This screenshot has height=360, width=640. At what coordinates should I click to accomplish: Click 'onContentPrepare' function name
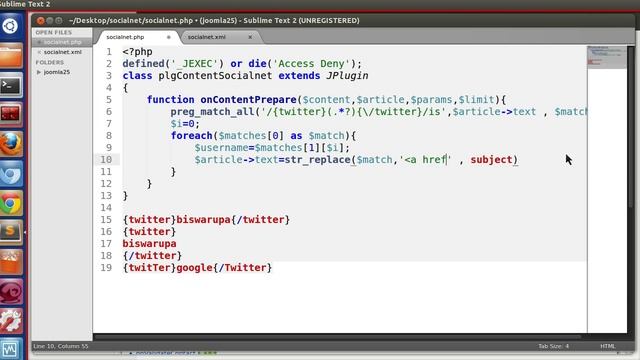pos(248,100)
